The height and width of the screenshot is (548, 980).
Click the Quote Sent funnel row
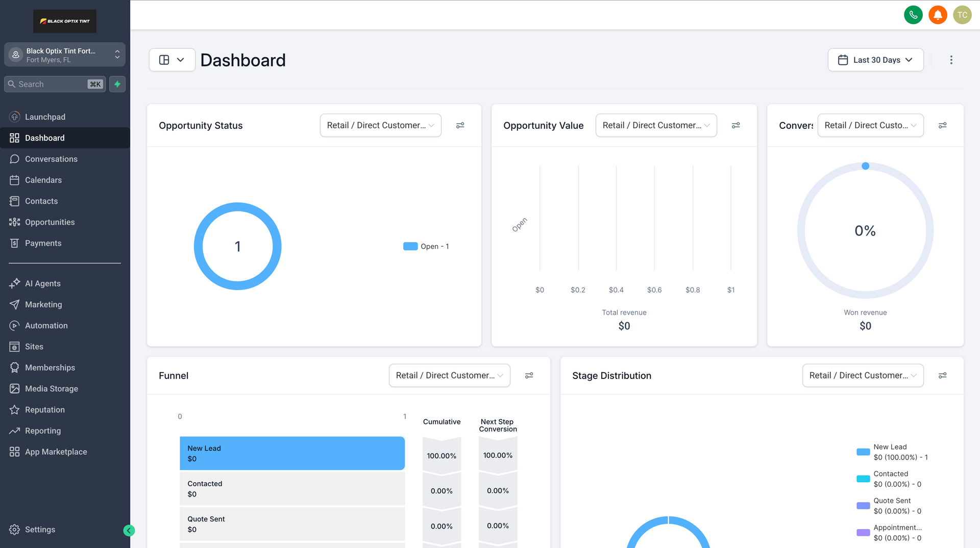292,523
